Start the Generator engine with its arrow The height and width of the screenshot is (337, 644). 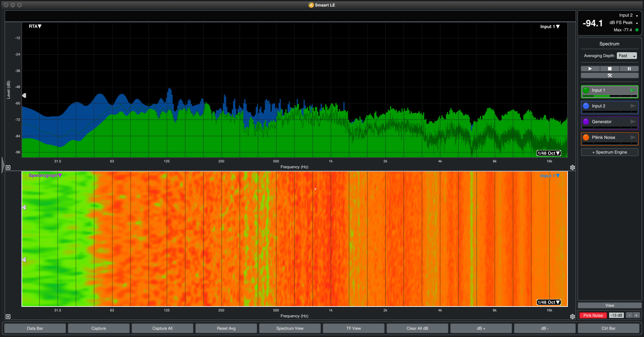tap(633, 122)
